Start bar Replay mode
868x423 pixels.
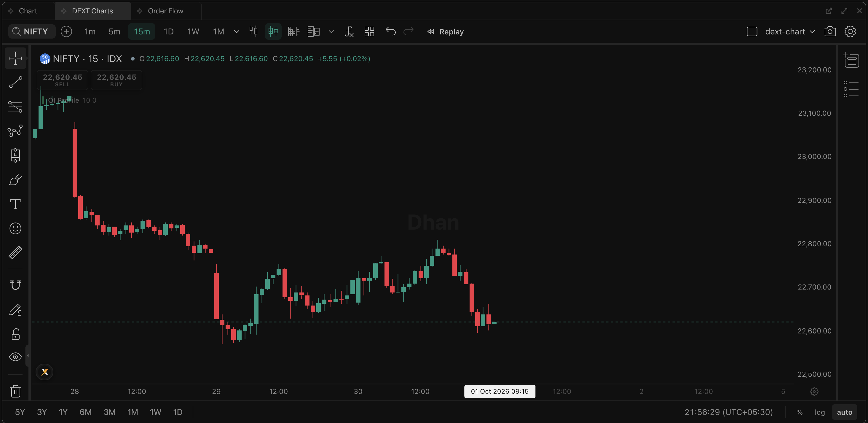[x=446, y=32]
